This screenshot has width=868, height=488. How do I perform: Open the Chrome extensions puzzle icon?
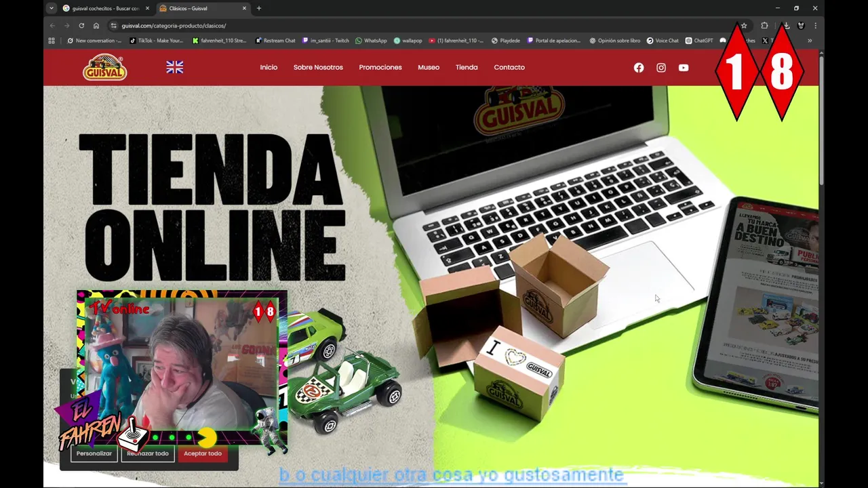[764, 26]
